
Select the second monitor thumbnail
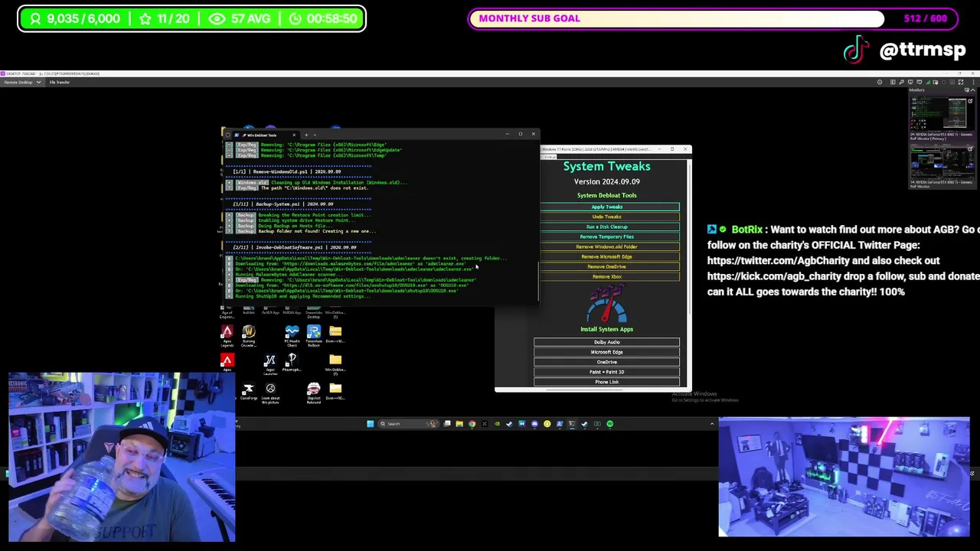pyautogui.click(x=941, y=162)
